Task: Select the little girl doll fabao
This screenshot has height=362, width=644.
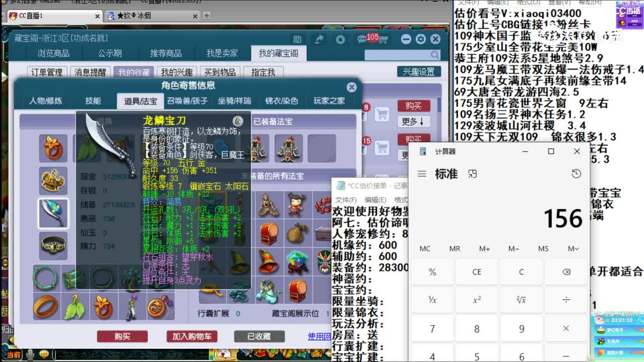Action: (297, 205)
